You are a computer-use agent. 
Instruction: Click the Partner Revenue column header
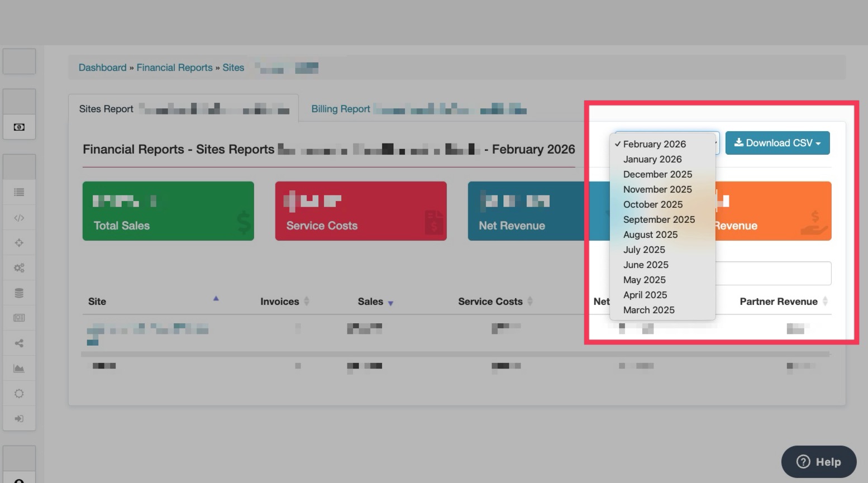coord(779,302)
